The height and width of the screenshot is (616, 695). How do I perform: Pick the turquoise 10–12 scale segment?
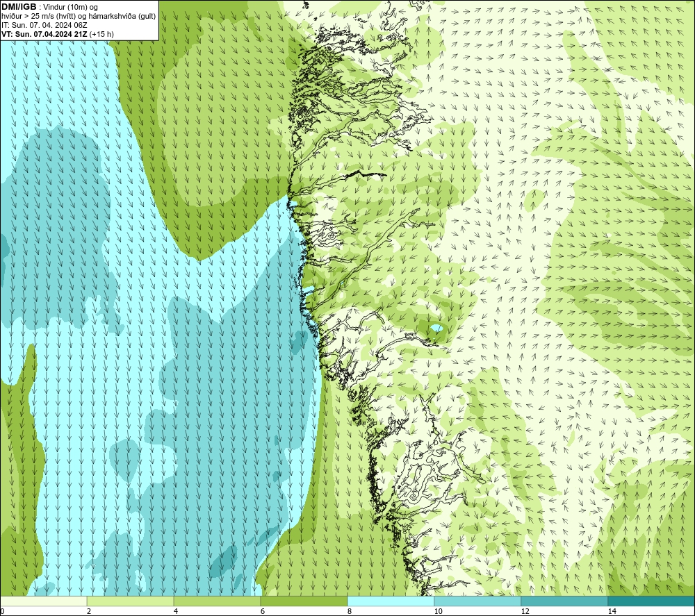point(478,601)
